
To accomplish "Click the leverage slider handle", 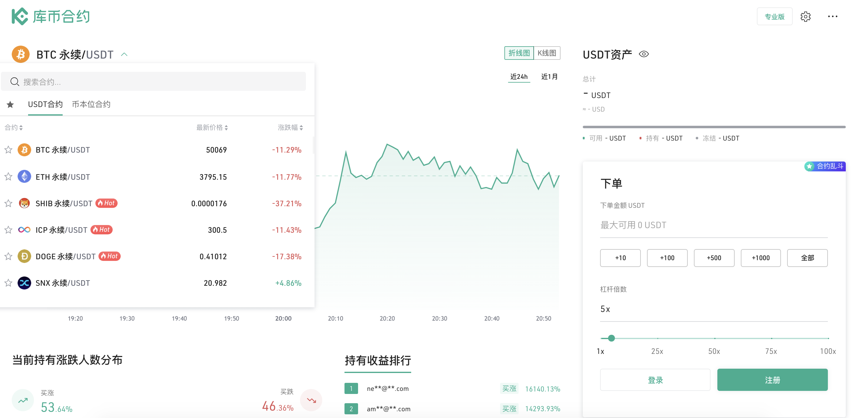I will point(611,338).
